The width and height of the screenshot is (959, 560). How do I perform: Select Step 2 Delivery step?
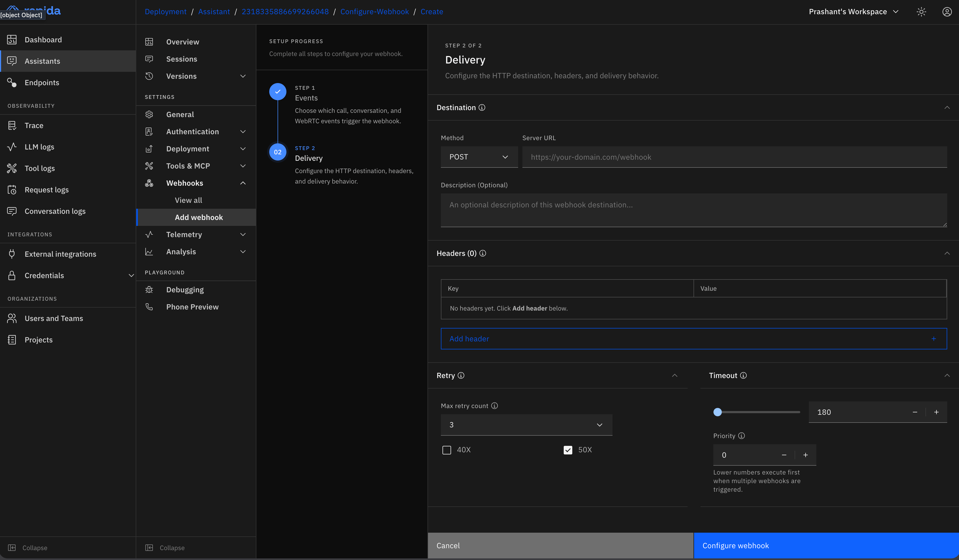coord(341,165)
